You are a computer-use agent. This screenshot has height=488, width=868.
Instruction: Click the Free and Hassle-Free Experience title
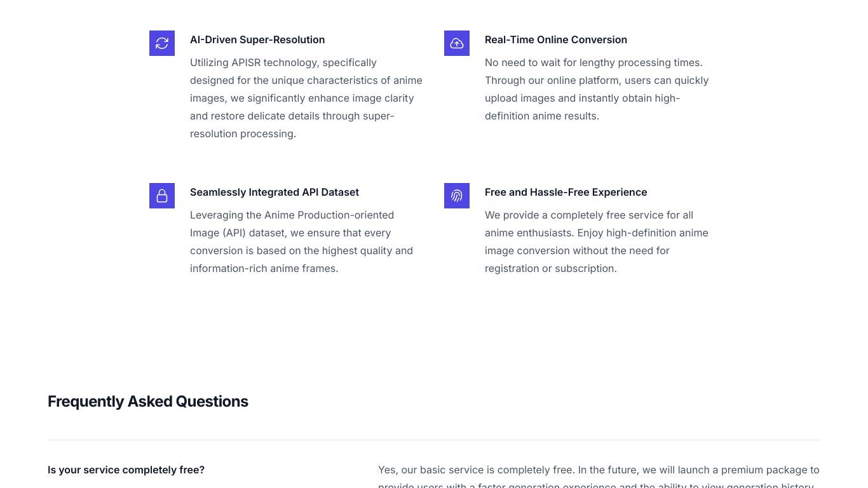pyautogui.click(x=566, y=192)
